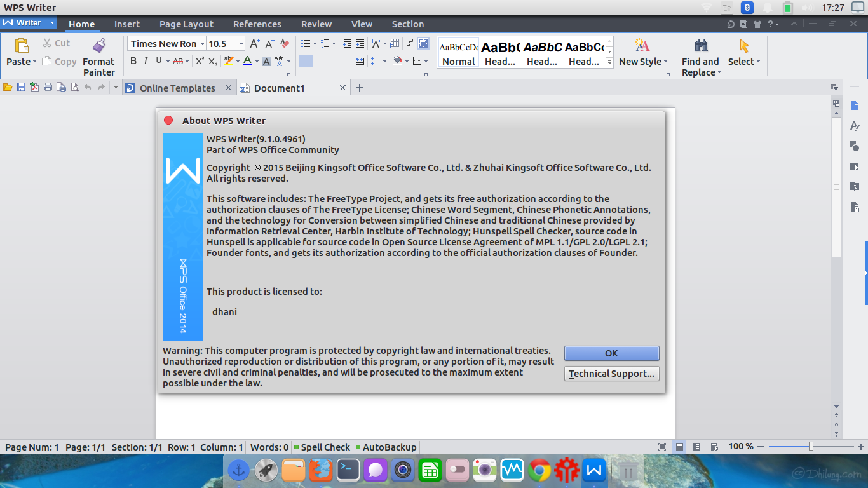The image size is (868, 488).
Task: Launch Firefox from the dock
Action: tap(320, 471)
